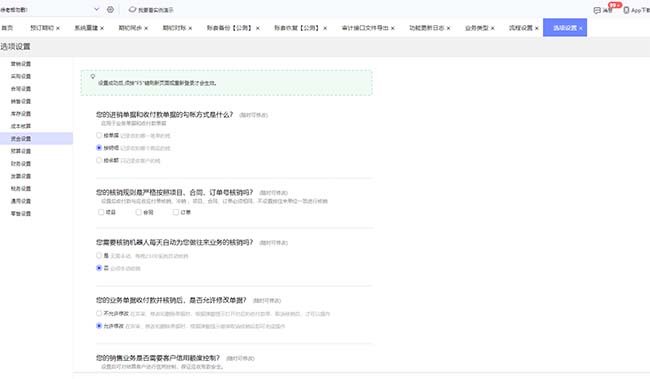
Task: Click the lightbulb tip icon in green notice
Action: click(x=93, y=77)
